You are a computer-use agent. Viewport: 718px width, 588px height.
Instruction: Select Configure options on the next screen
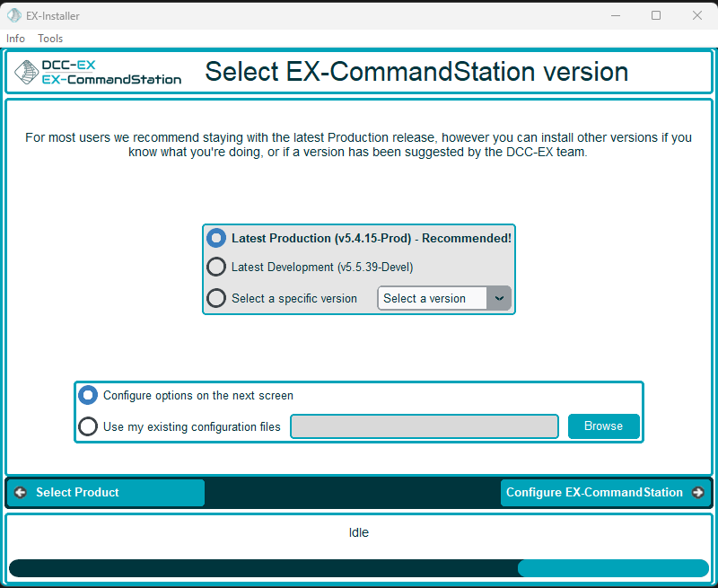tap(88, 395)
